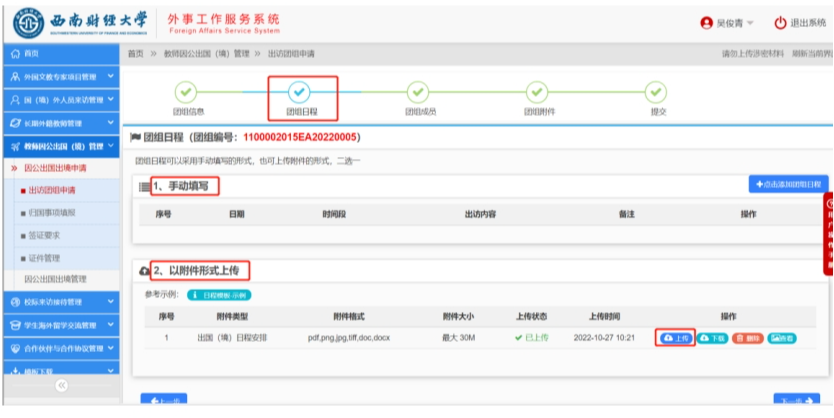Open 证件管理 sidebar item

[x=43, y=258]
